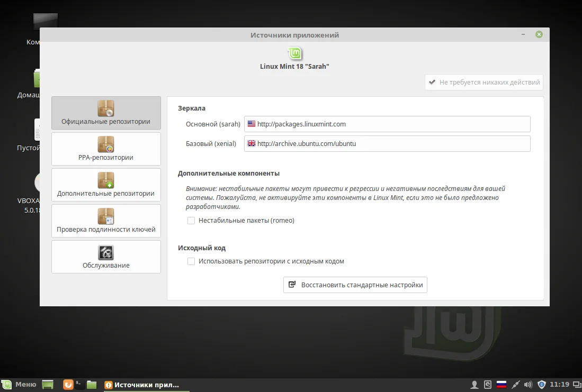Click the UK flag in the Базовый mirror field
The height and width of the screenshot is (392, 582).
click(252, 143)
